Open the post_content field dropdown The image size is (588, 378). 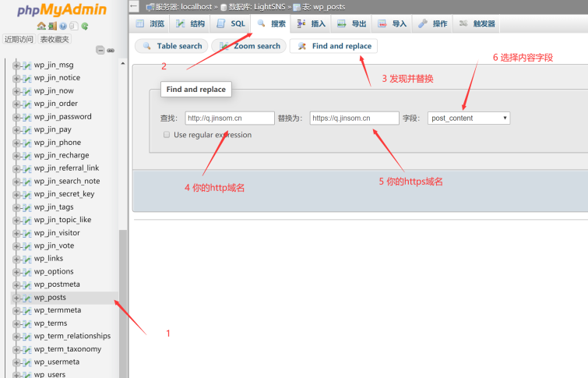click(468, 118)
